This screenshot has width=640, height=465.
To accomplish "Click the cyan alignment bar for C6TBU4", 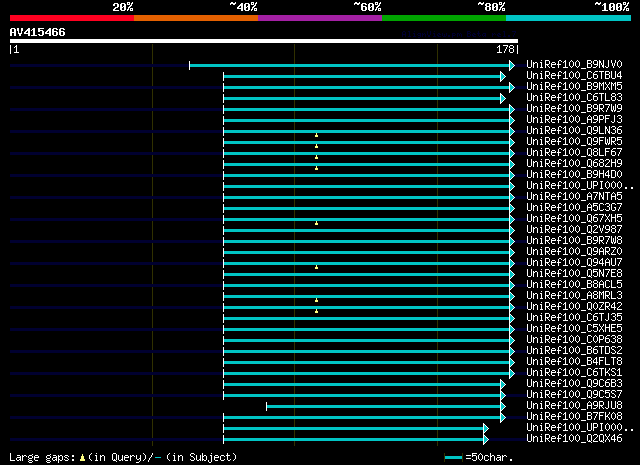I will pyautogui.click(x=362, y=76).
